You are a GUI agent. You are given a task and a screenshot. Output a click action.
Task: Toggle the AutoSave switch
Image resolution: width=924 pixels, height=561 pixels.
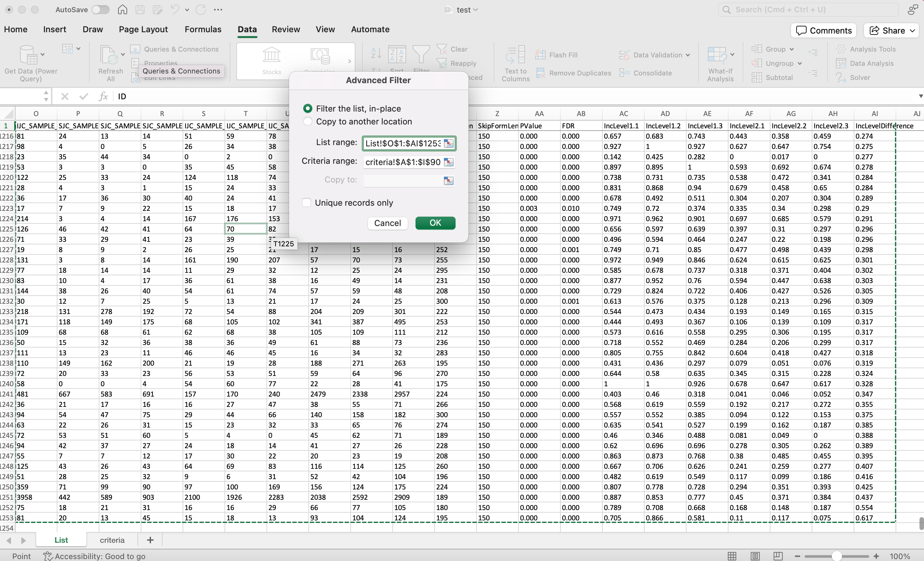coord(101,10)
